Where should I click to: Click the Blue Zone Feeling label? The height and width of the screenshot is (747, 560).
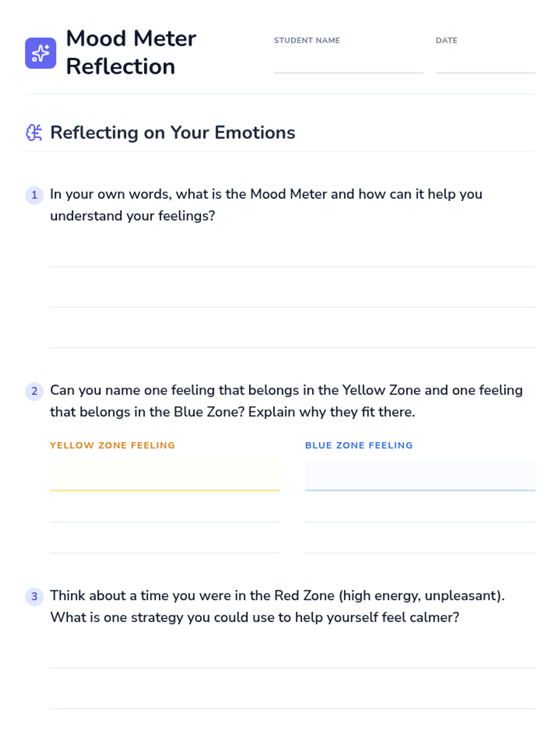(x=359, y=445)
